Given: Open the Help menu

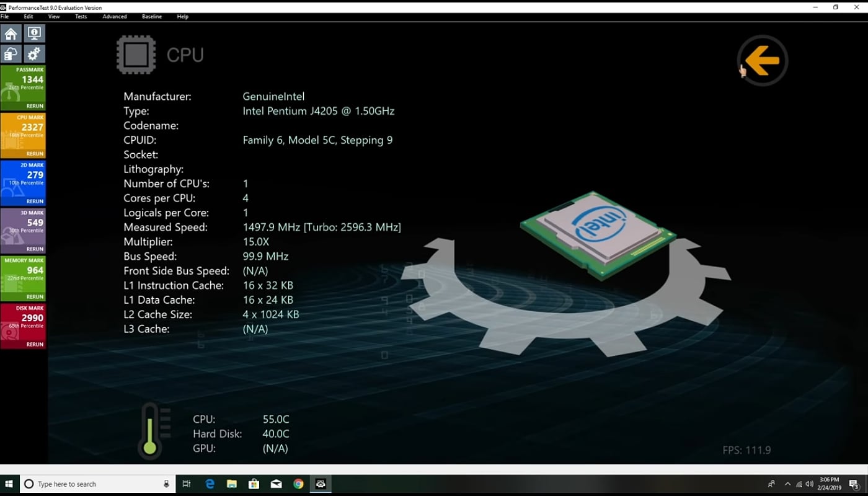Looking at the screenshot, I should point(182,17).
